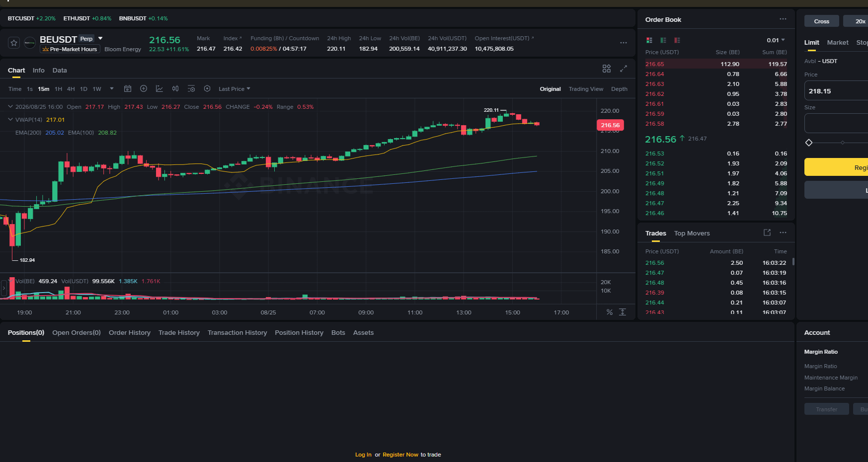Viewport: 868px width, 462px height.
Task: Add BEUSDT to favorites with star icon
Action: 14,43
